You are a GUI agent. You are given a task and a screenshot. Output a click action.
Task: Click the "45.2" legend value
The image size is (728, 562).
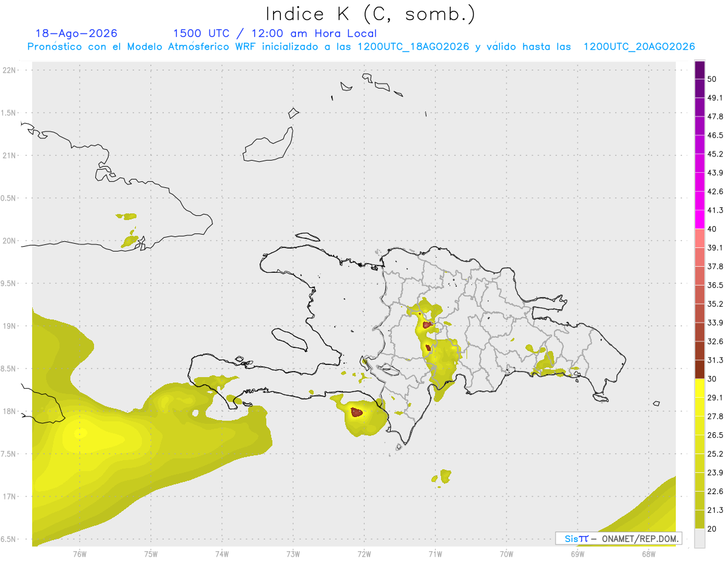715,154
